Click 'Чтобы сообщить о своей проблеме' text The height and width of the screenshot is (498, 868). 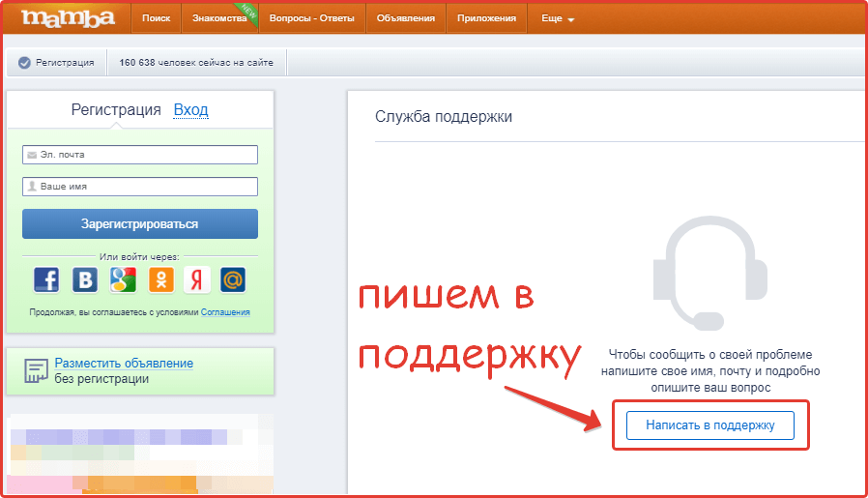(x=710, y=355)
